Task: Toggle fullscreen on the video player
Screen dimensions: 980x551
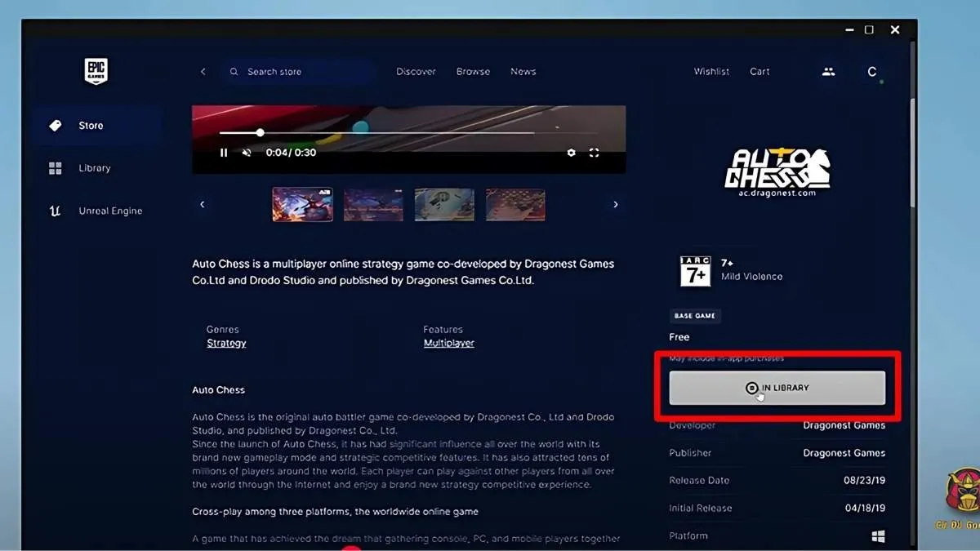Action: coord(594,153)
